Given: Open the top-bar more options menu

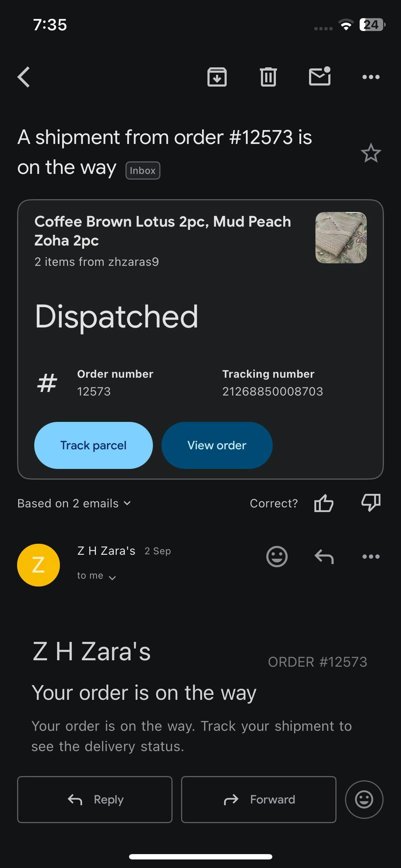Looking at the screenshot, I should tap(371, 77).
